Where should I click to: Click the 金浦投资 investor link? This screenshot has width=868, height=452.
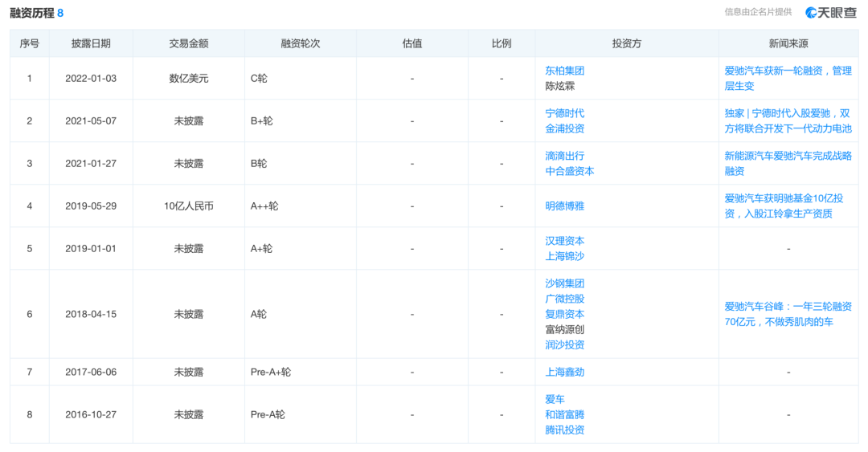[564, 128]
